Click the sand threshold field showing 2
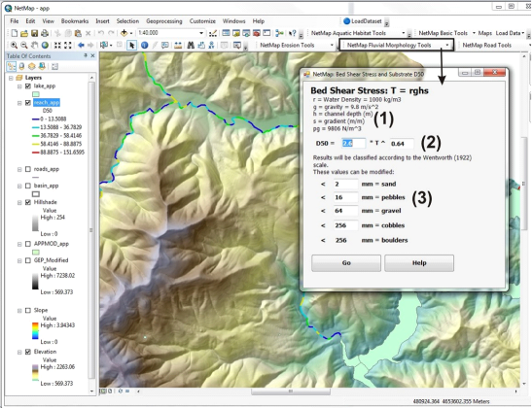Screen dimensions: 532x408 click(345, 184)
